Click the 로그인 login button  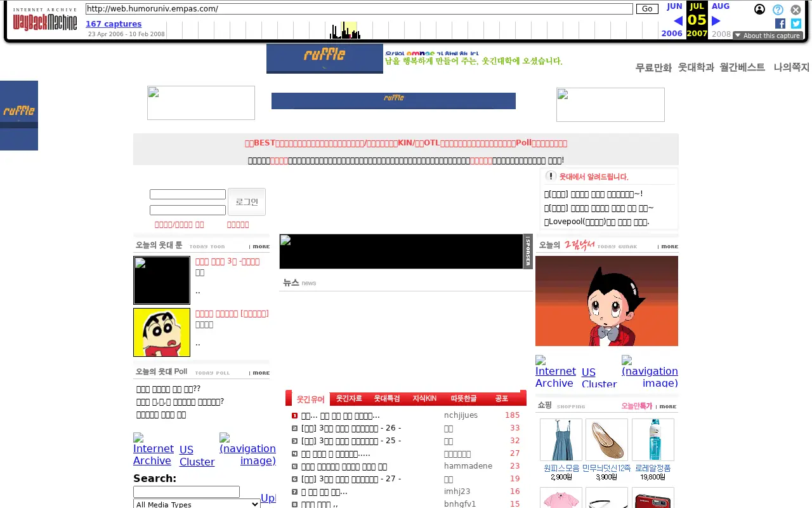tap(247, 202)
